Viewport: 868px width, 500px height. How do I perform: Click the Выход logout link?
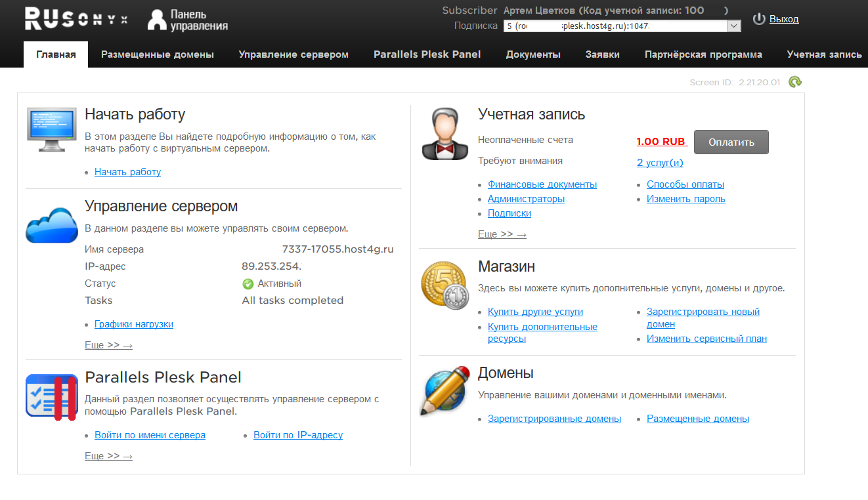(784, 19)
